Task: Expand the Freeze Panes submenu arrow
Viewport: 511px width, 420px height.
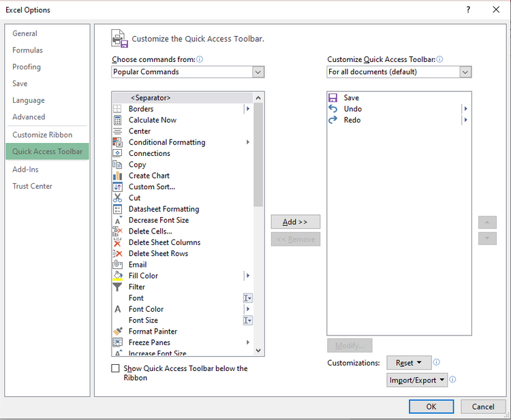Action: (x=248, y=342)
